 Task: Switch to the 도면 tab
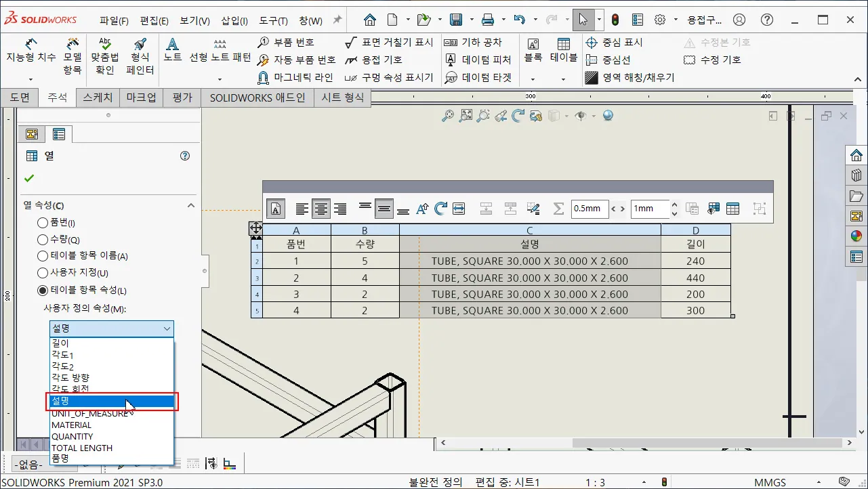click(x=20, y=98)
